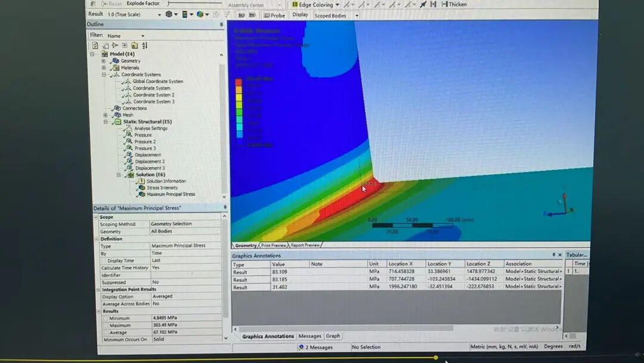Open the Edge Coloring dropdown arrow
The height and width of the screenshot is (363, 644).
tap(337, 5)
